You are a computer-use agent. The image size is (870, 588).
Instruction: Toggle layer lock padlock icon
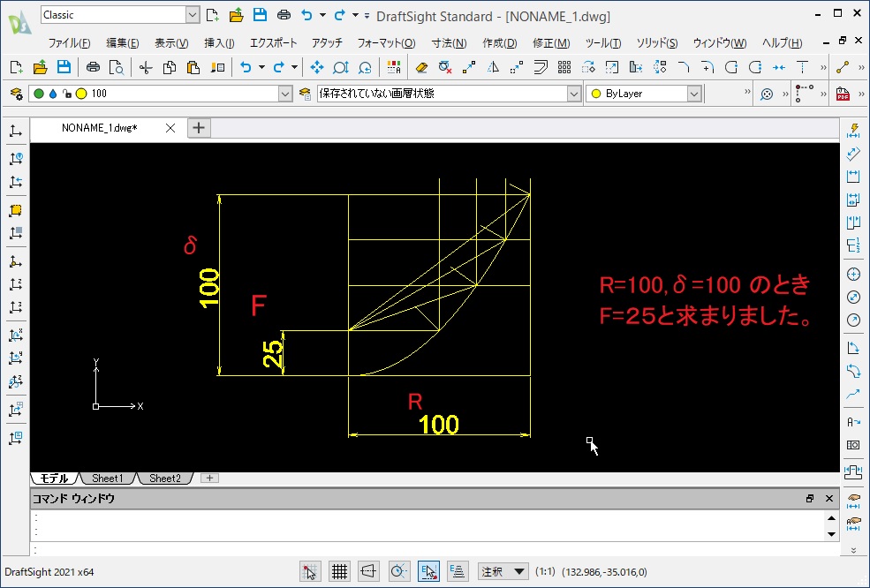(x=66, y=94)
